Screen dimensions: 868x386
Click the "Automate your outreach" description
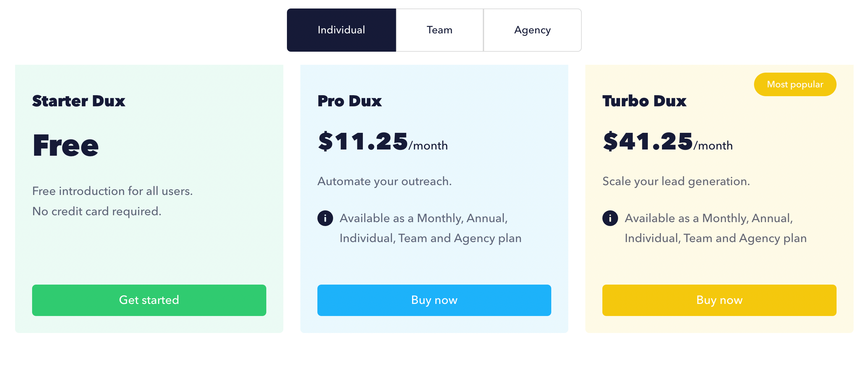[x=384, y=181]
